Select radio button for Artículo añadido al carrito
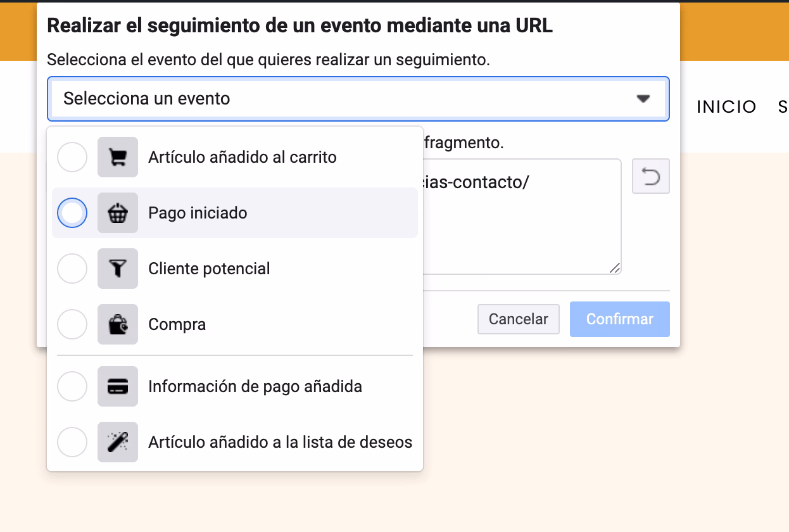The height and width of the screenshot is (532, 789). [72, 157]
